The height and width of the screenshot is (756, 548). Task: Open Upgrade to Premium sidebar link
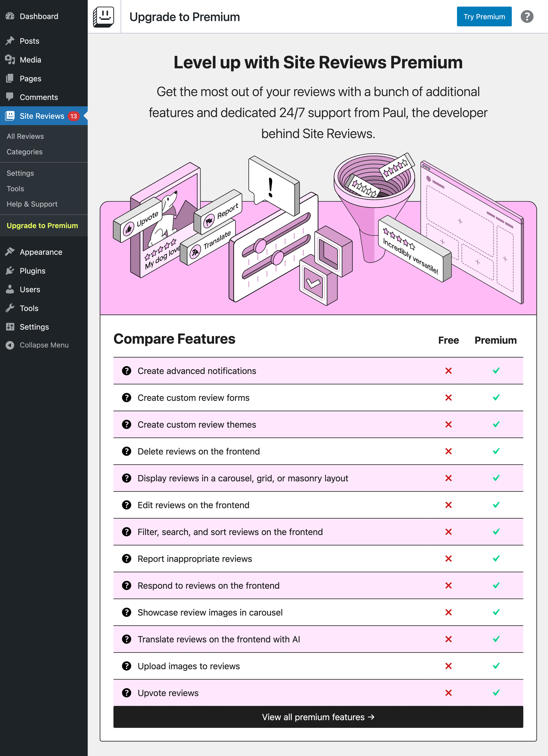coord(42,225)
